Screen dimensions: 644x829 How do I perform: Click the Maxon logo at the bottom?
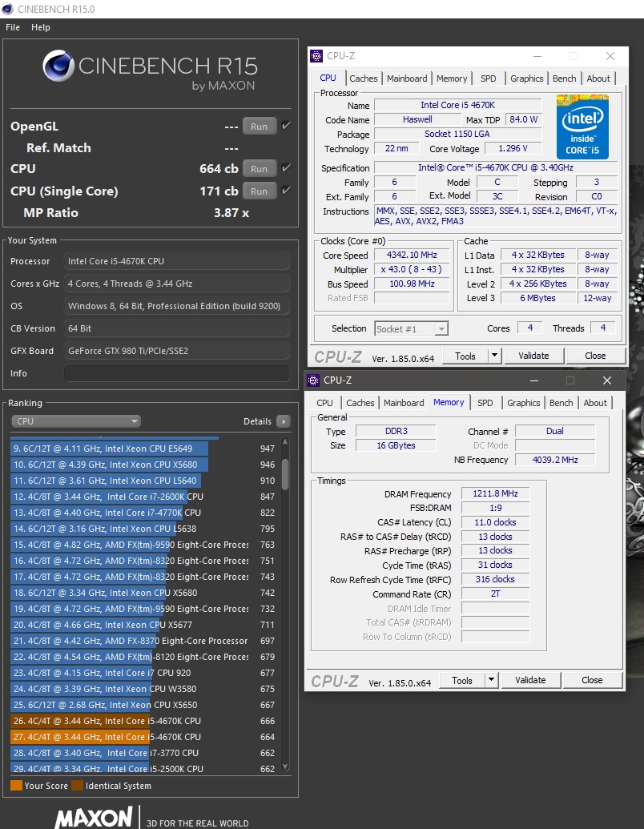pos(94,818)
